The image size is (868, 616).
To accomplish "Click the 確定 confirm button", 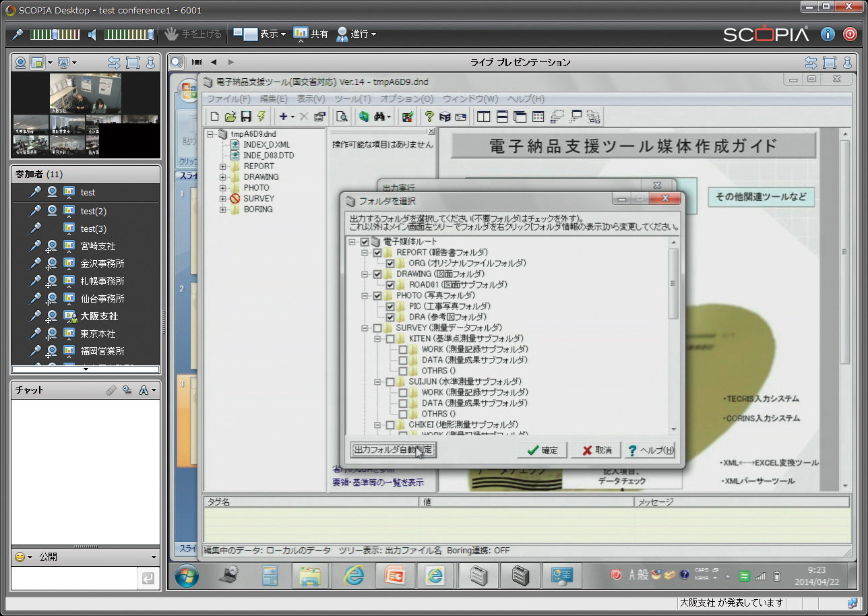I will click(542, 450).
